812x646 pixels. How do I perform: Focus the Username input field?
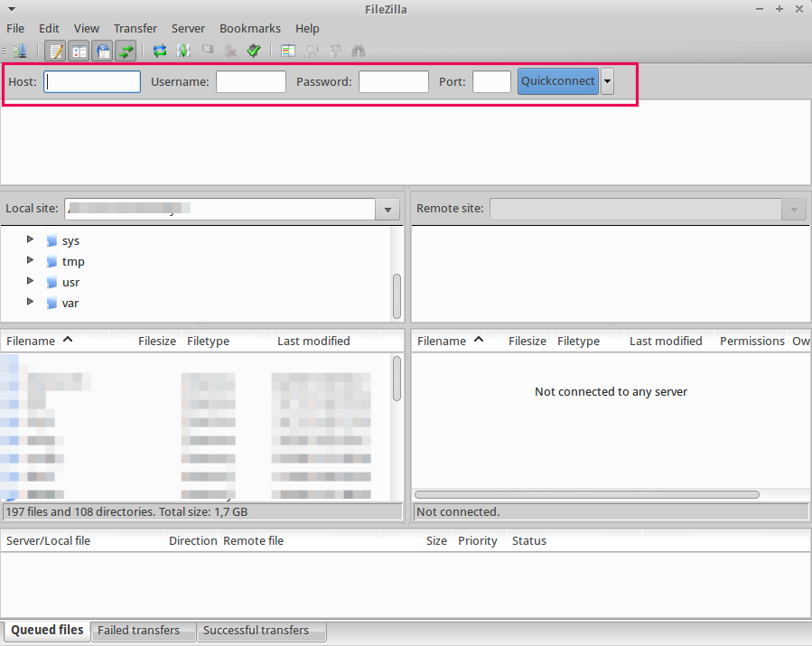coord(251,82)
